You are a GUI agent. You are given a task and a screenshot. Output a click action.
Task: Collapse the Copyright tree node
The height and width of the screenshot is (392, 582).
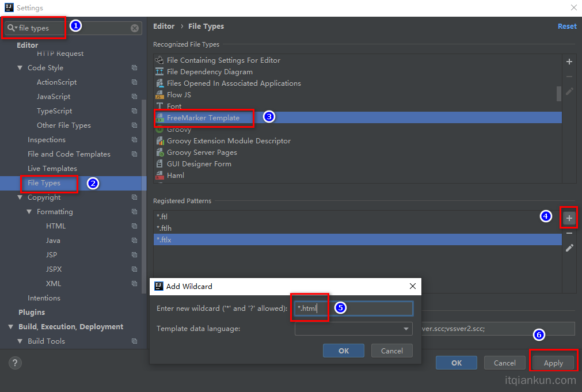point(20,197)
